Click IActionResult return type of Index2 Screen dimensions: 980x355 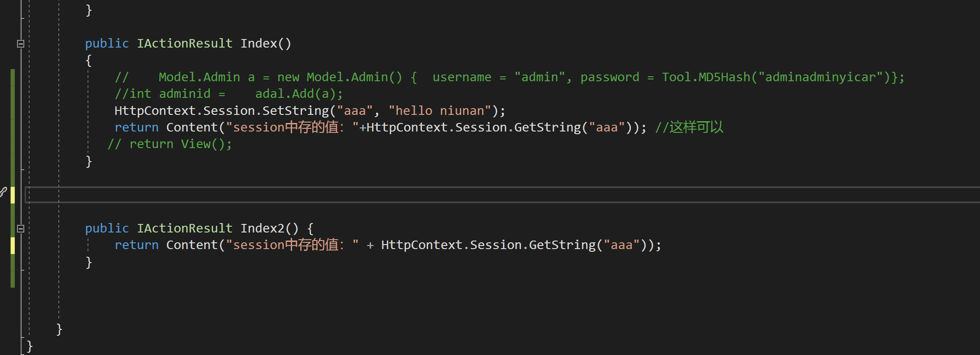pyautogui.click(x=184, y=228)
